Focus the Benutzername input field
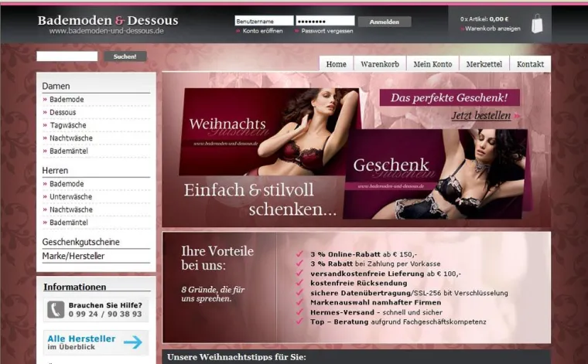588x364 pixels. click(264, 21)
